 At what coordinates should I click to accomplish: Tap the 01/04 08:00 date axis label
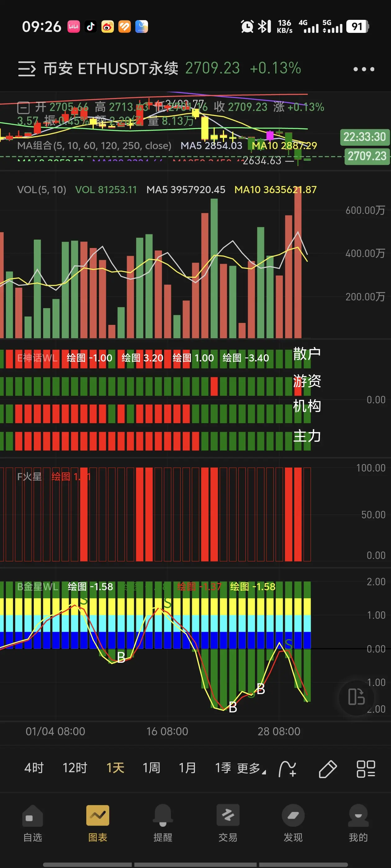55,731
